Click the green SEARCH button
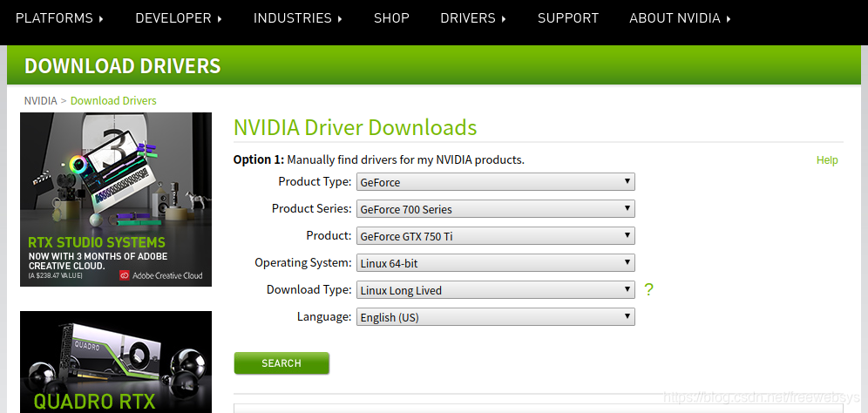 281,363
